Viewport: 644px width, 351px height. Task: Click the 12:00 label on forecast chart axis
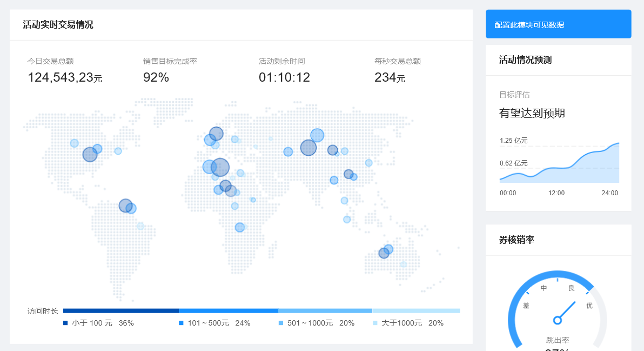[x=556, y=193]
